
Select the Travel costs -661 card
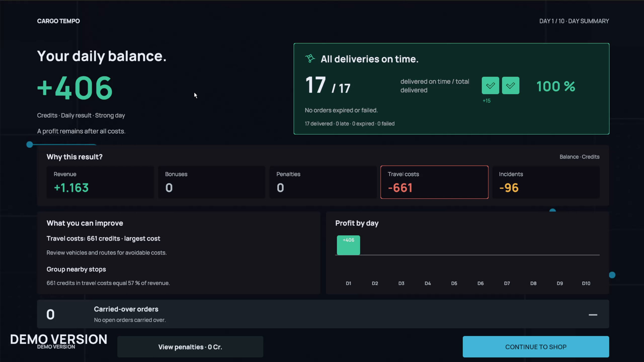point(434,182)
